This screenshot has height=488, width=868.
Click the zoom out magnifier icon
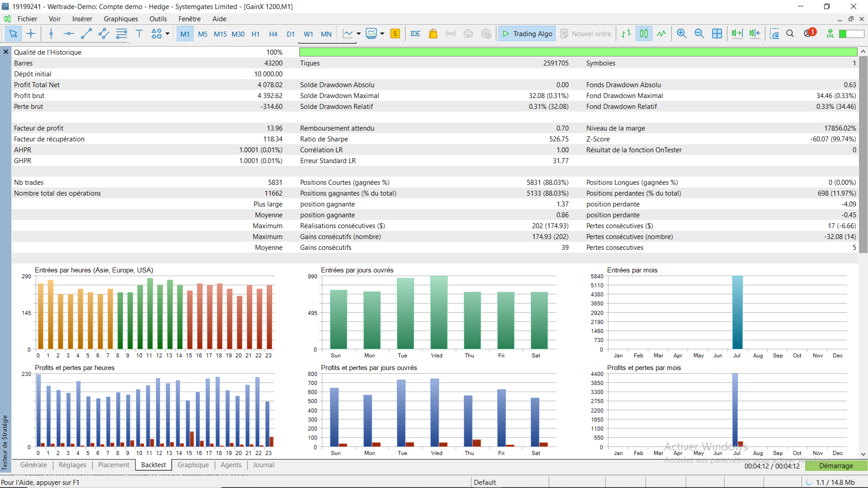coord(699,33)
